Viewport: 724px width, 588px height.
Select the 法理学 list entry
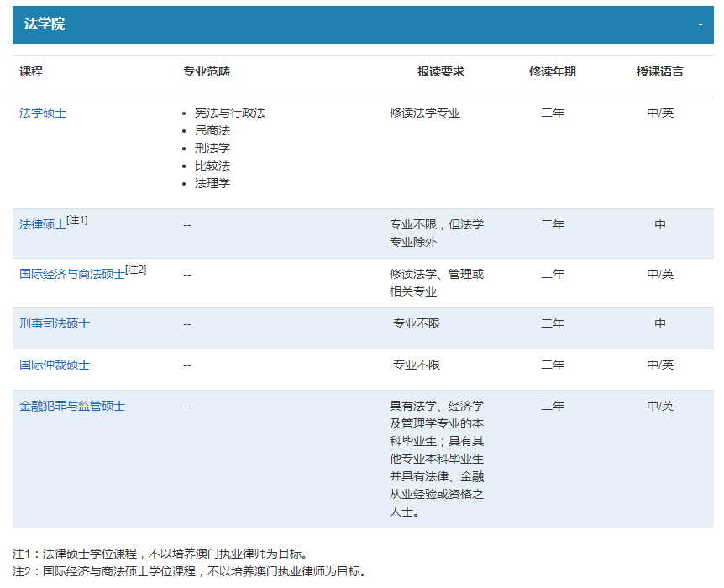[x=212, y=183]
